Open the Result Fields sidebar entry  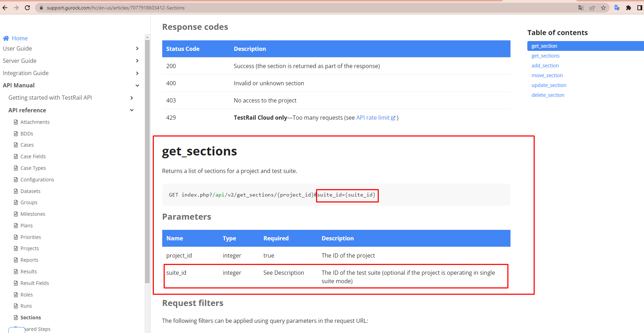click(35, 283)
